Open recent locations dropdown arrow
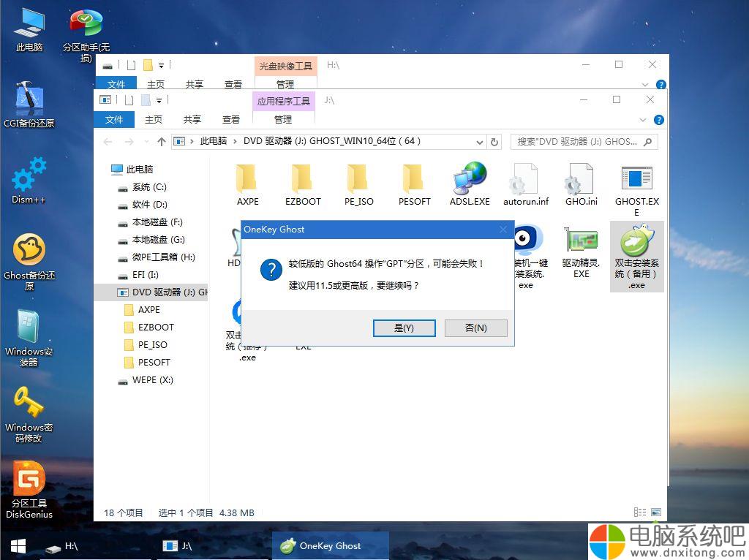 [146, 142]
